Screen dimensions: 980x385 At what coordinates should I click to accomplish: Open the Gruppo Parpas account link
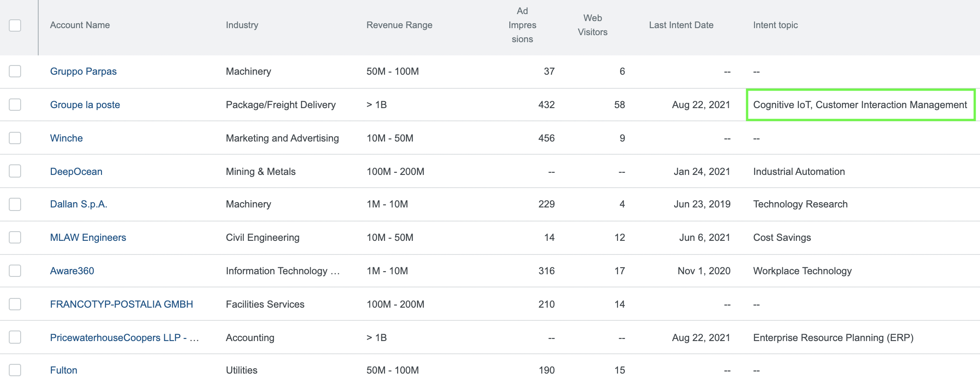point(83,71)
